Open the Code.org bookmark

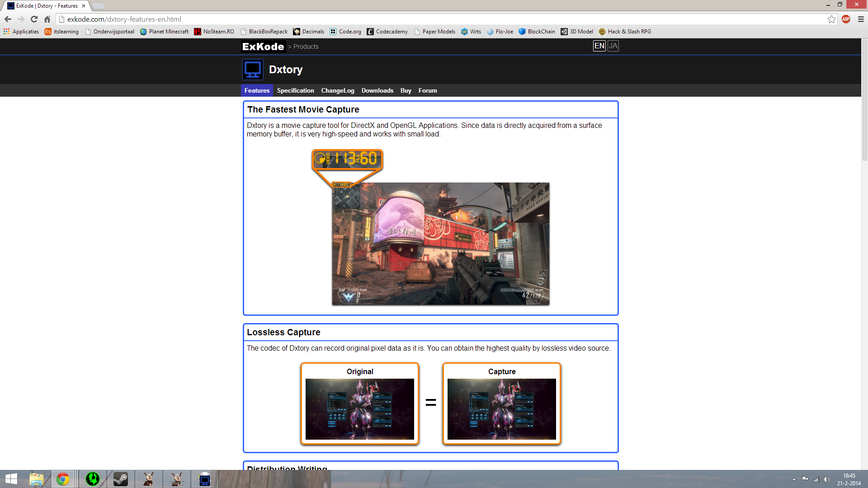(x=345, y=31)
